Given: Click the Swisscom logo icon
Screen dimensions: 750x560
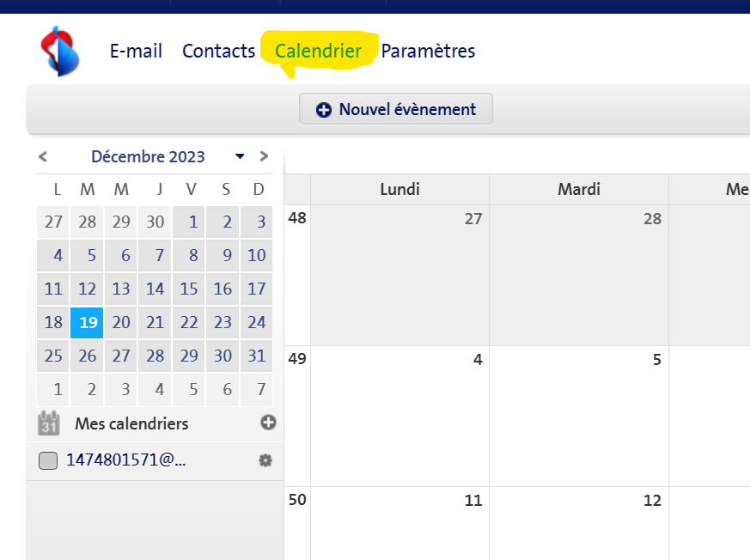Looking at the screenshot, I should pyautogui.click(x=59, y=52).
